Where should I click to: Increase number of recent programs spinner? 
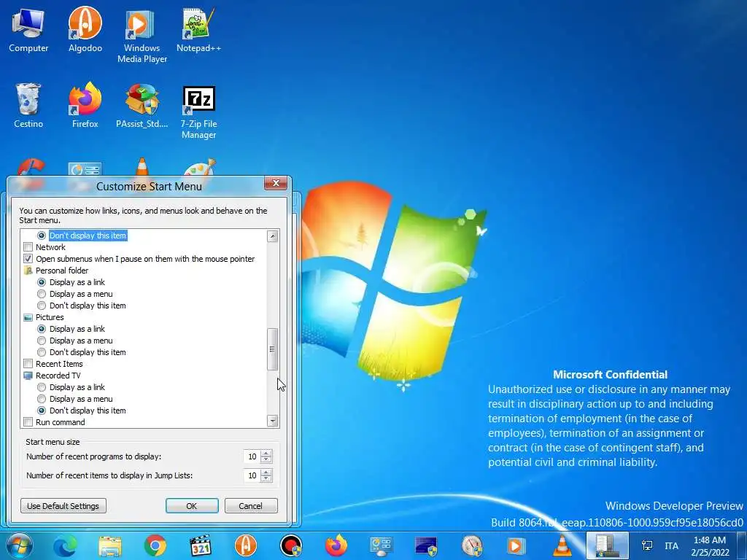click(267, 454)
